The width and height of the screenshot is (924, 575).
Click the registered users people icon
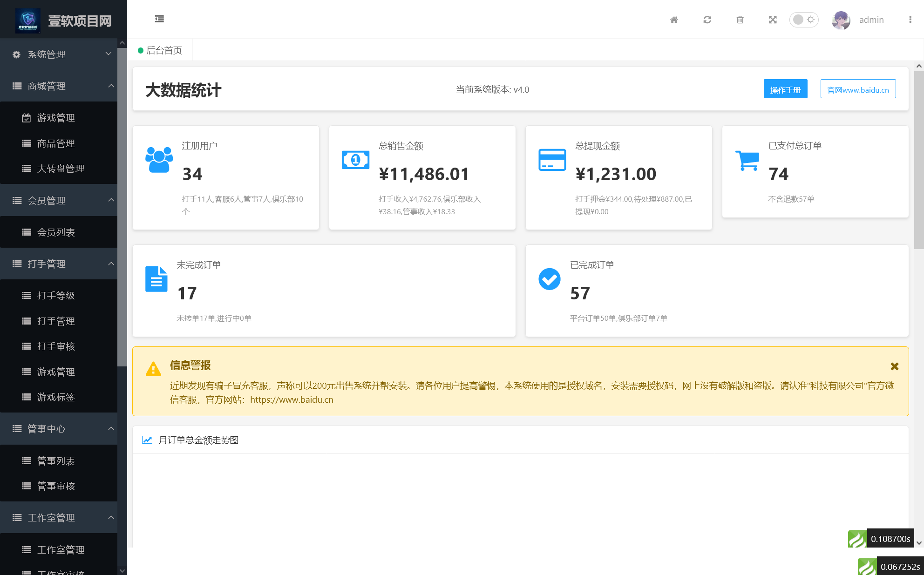click(159, 160)
